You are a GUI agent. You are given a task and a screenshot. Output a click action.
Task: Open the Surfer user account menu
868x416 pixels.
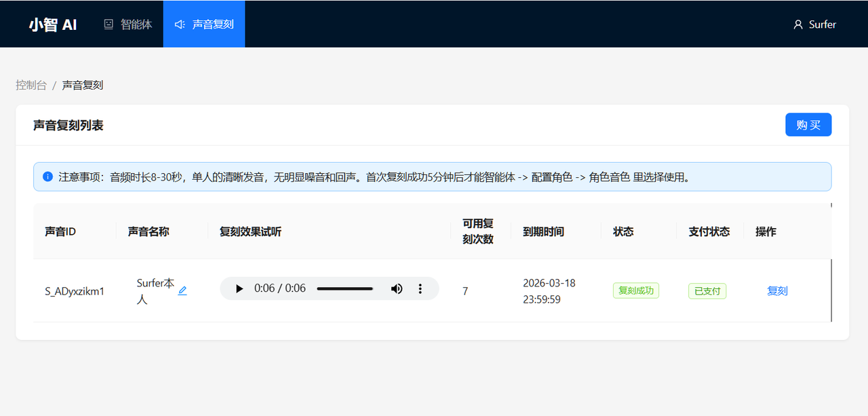[814, 24]
